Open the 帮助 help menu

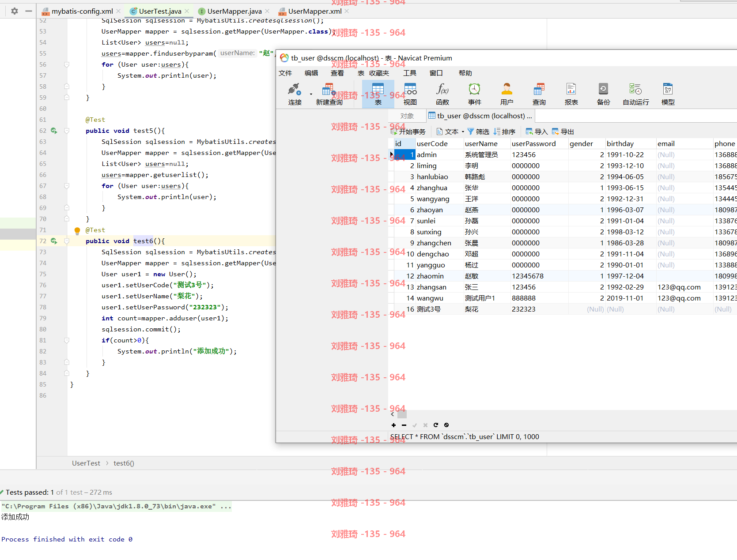[465, 73]
